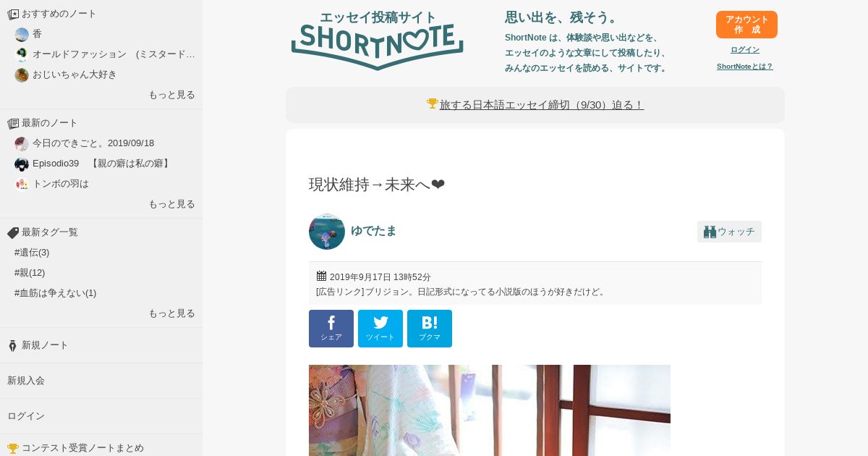Viewport: 868px width, 456px height.
Task: Open the 旅する日本語エッセイ締切 banner link
Action: click(542, 105)
